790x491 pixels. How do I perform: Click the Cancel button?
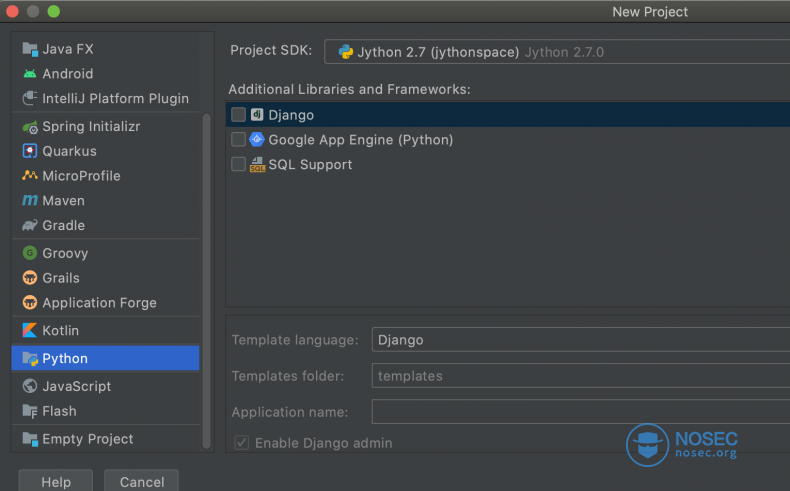click(142, 481)
